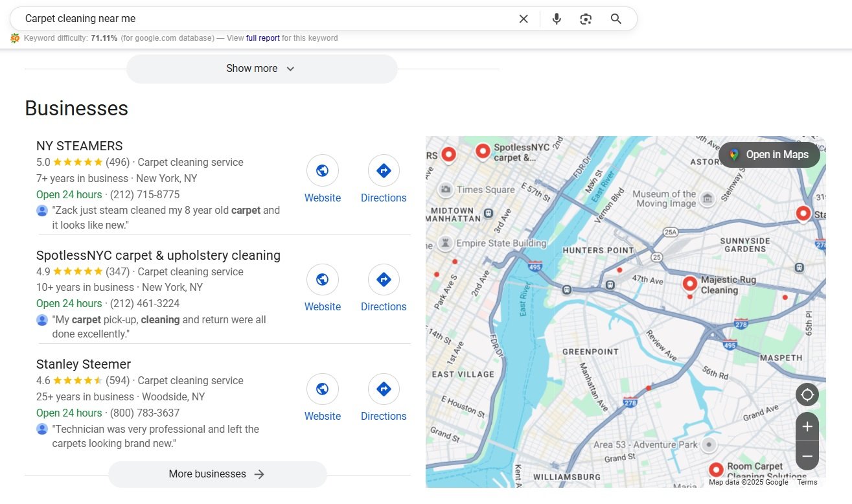Open the NY STEAMERS Website globe icon

click(323, 171)
